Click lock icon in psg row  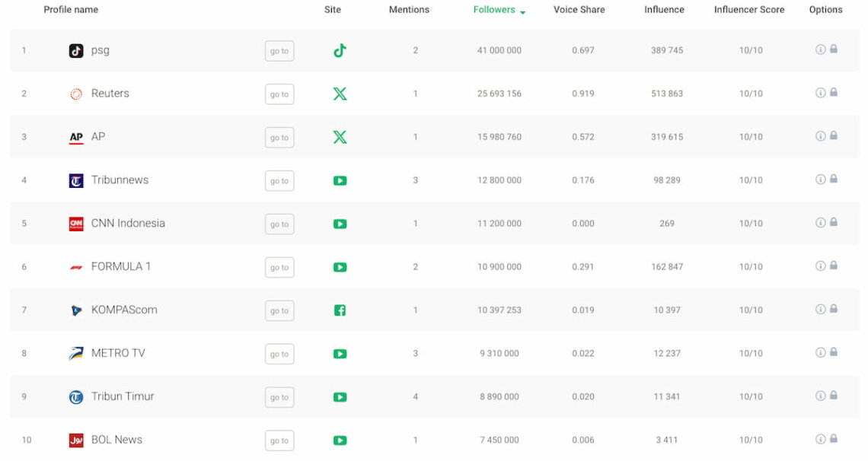pyautogui.click(x=834, y=49)
